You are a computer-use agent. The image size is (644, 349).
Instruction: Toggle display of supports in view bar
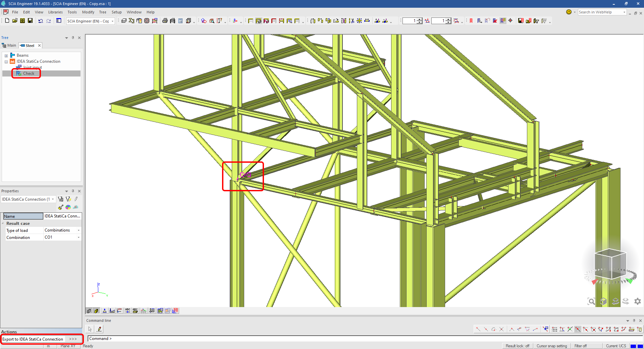coord(105,311)
